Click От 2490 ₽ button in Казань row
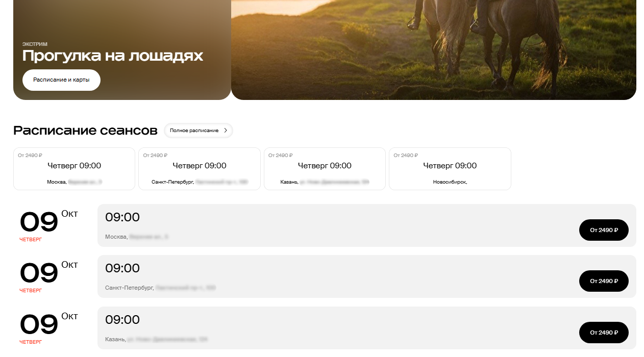644x357 pixels. pyautogui.click(x=604, y=333)
